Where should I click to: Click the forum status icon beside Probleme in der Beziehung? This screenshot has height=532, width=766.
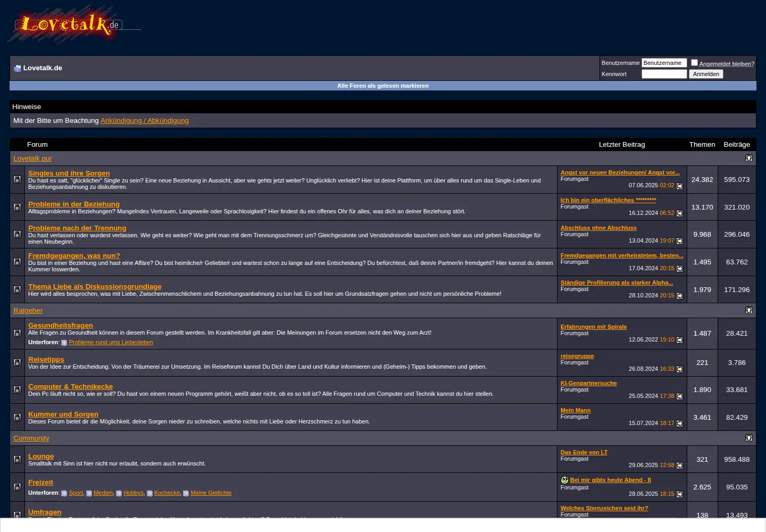click(x=17, y=207)
